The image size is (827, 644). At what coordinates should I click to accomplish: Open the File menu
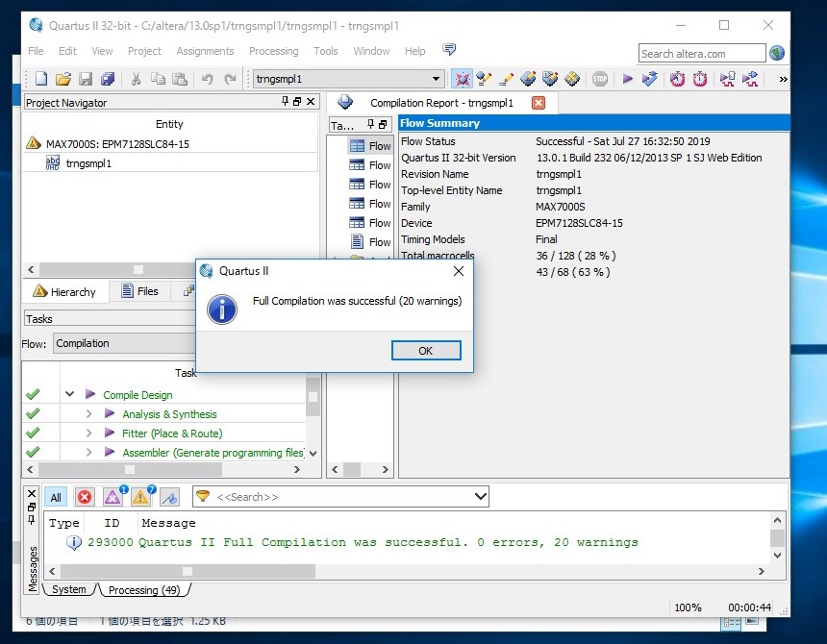(36, 51)
